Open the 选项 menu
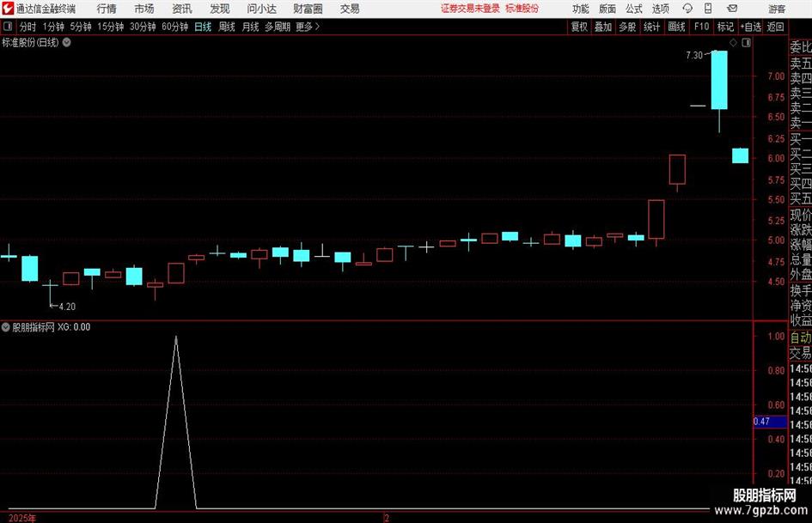Image resolution: width=812 pixels, height=523 pixels. 660,9
